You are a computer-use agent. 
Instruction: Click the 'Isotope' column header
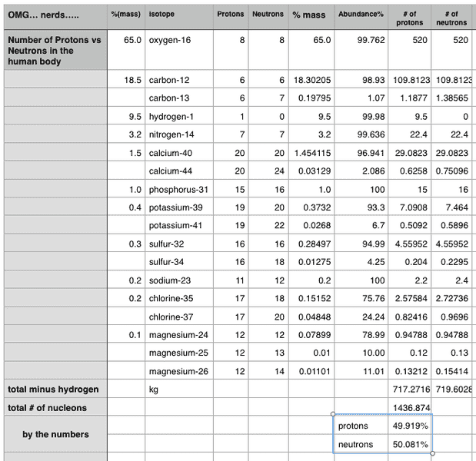click(x=179, y=17)
